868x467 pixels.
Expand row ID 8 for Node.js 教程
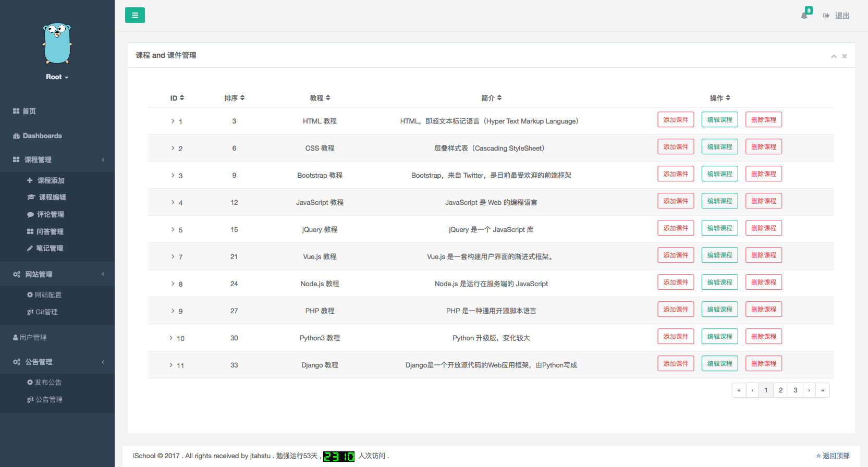[173, 284]
